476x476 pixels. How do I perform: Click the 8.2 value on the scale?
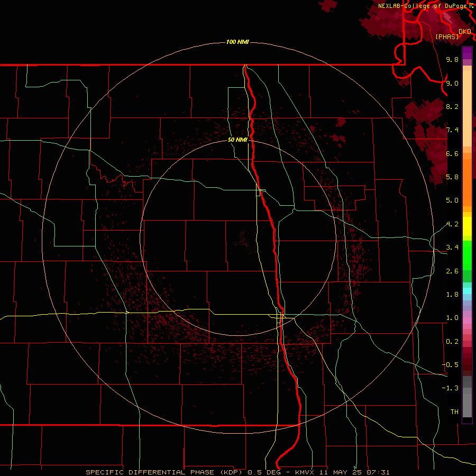coord(452,106)
